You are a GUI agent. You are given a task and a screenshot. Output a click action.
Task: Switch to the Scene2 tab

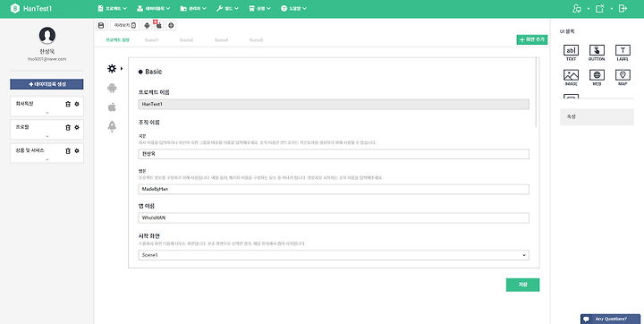(x=186, y=40)
